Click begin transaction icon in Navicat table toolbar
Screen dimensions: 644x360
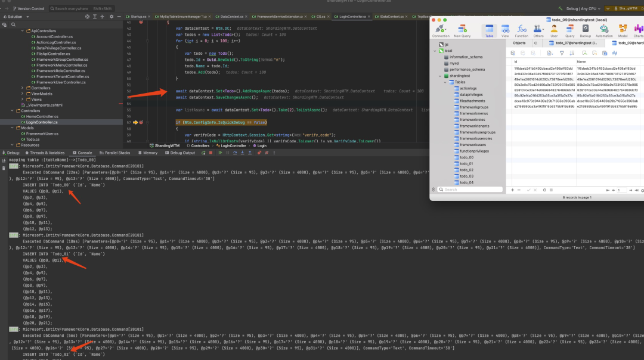coord(513,53)
